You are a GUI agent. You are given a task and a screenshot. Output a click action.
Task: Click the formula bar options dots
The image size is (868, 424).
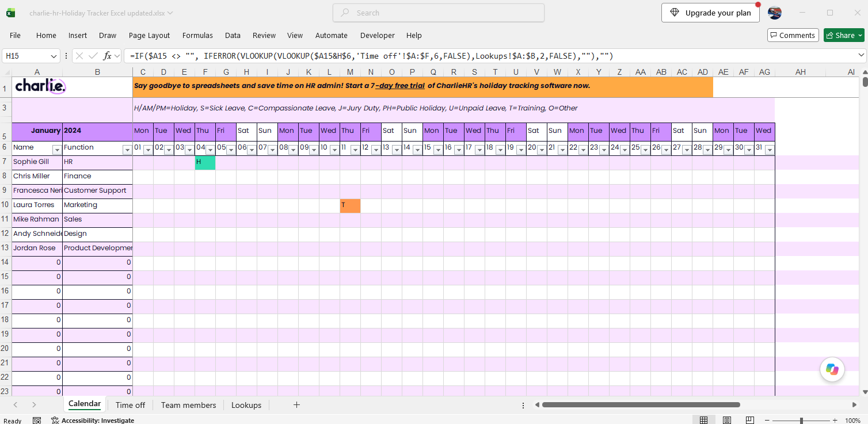point(66,56)
